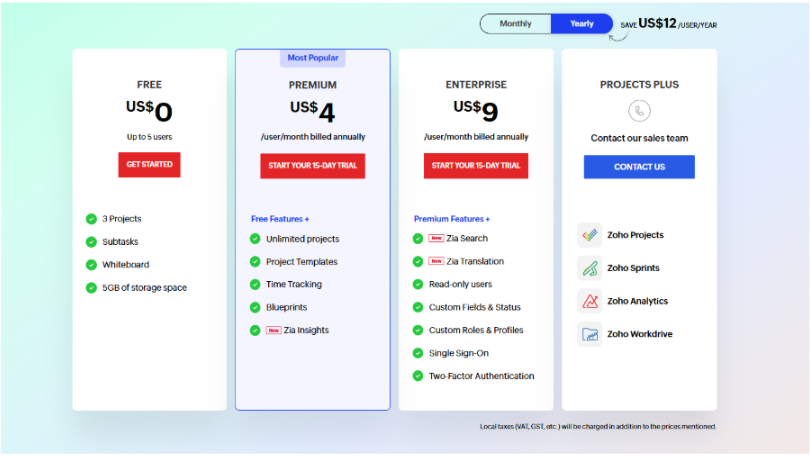The image size is (810, 457).
Task: Click Contact our sales team text
Action: coord(639,138)
